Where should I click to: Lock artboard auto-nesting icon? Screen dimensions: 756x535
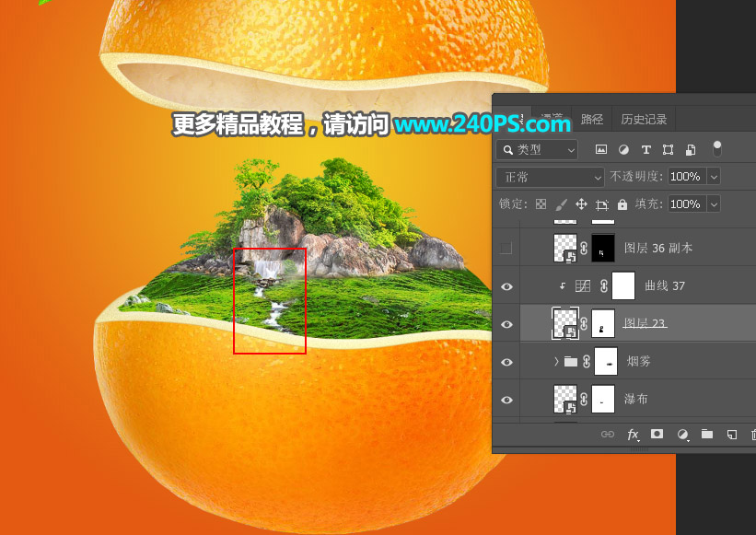[601, 204]
